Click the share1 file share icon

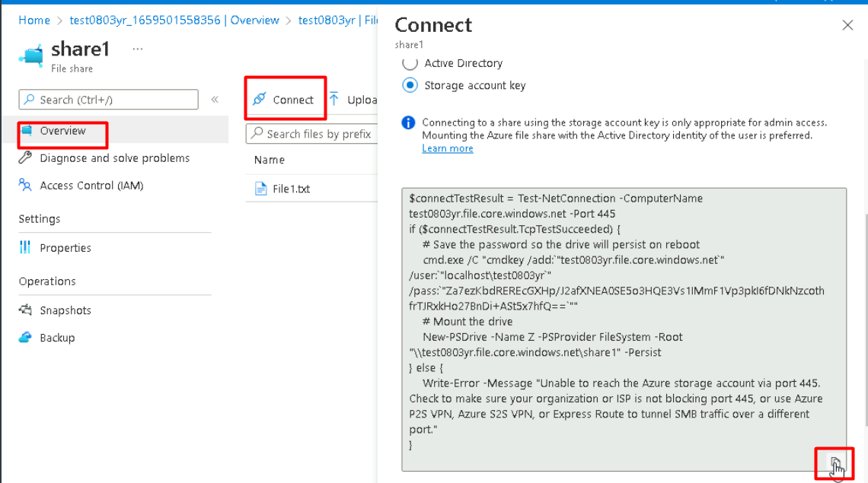[x=31, y=56]
